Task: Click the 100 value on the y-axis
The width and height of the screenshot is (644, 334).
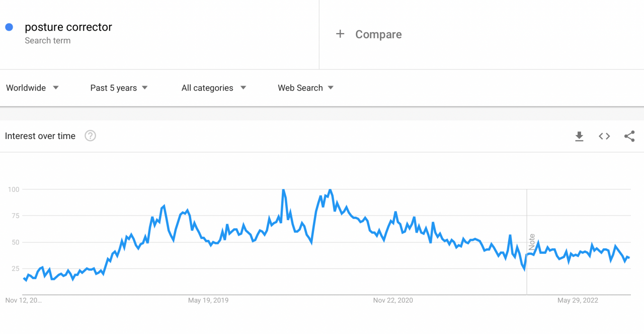Action: coord(14,189)
